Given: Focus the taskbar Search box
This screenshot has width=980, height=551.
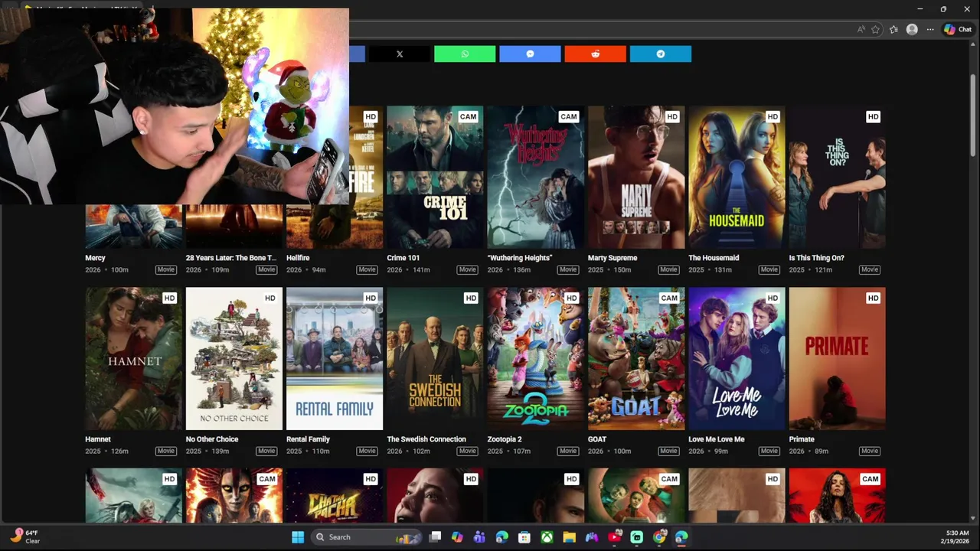Looking at the screenshot, I should pos(367,537).
